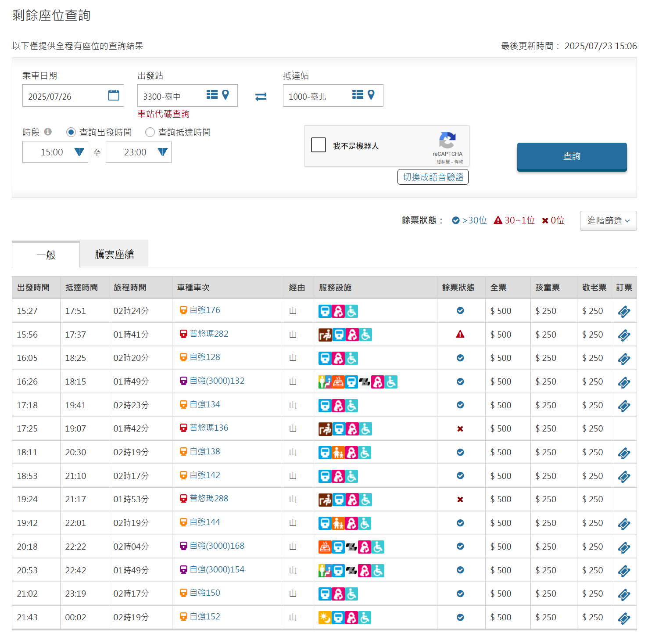Book ticket icon for 自強152
Image resolution: width=648 pixels, height=644 pixels.
pos(624,618)
